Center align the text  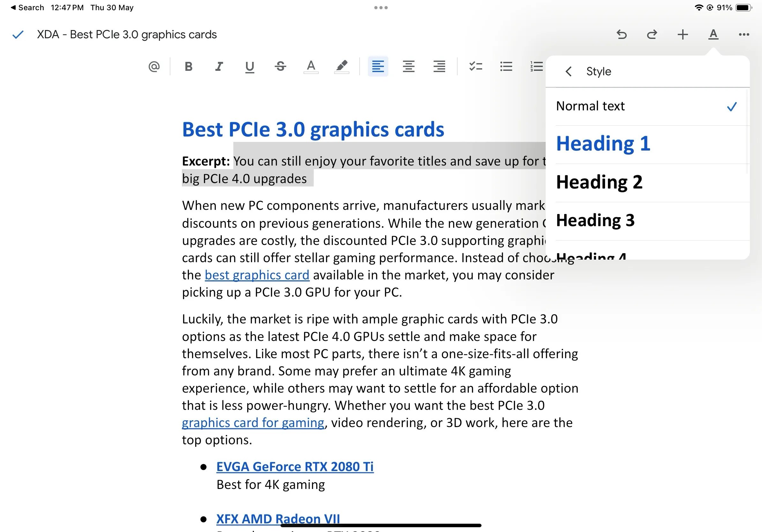tap(408, 67)
